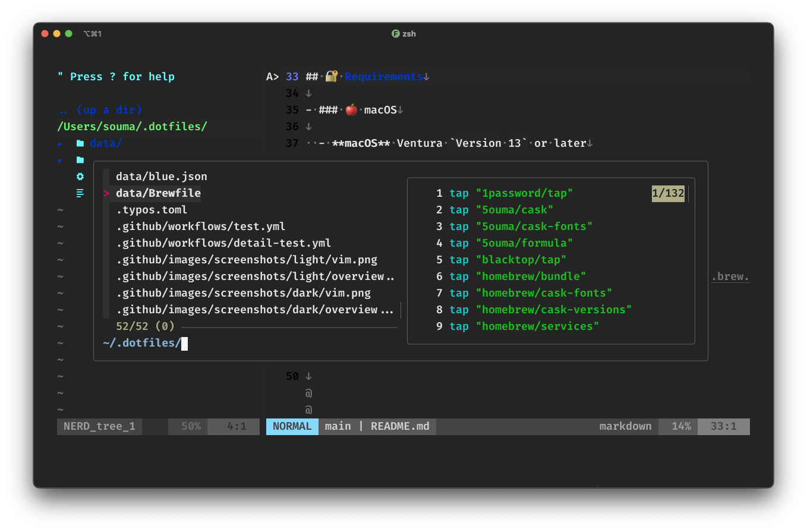Select .github/workflows/test.yml result
Image resolution: width=807 pixels, height=532 pixels.
point(201,226)
